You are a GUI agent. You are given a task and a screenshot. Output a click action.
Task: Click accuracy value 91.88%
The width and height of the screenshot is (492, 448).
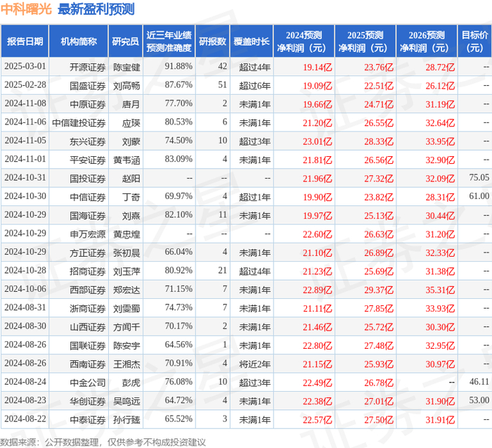pyautogui.click(x=179, y=66)
